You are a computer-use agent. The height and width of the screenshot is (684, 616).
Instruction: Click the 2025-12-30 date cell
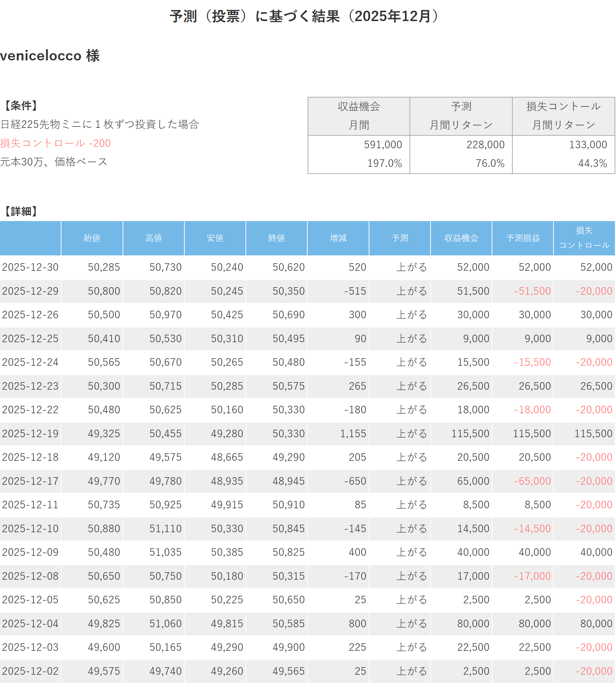click(30, 267)
